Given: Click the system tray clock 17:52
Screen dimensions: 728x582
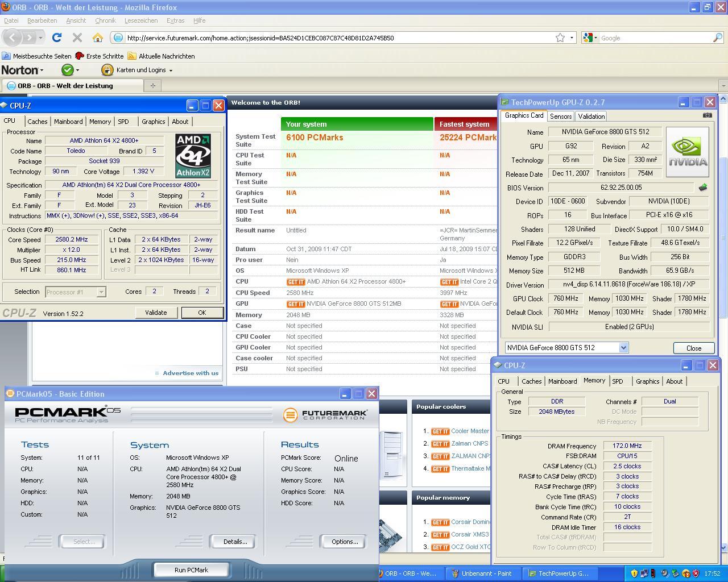Looking at the screenshot, I should (712, 573).
